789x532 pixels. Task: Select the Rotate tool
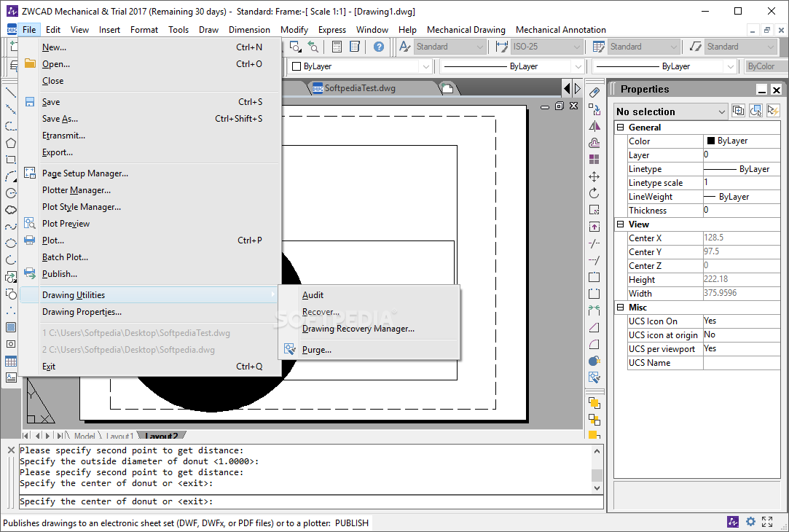[x=594, y=193]
